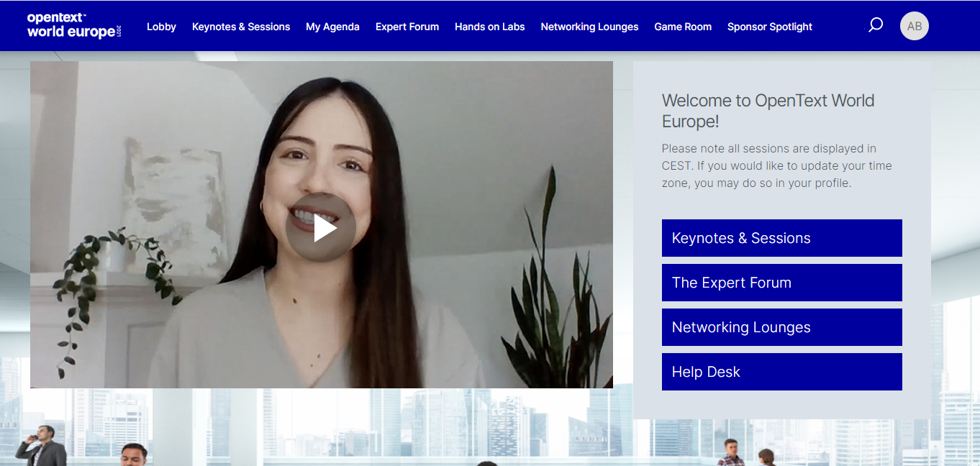Select Expert Forum in the top navigation

coord(407,27)
